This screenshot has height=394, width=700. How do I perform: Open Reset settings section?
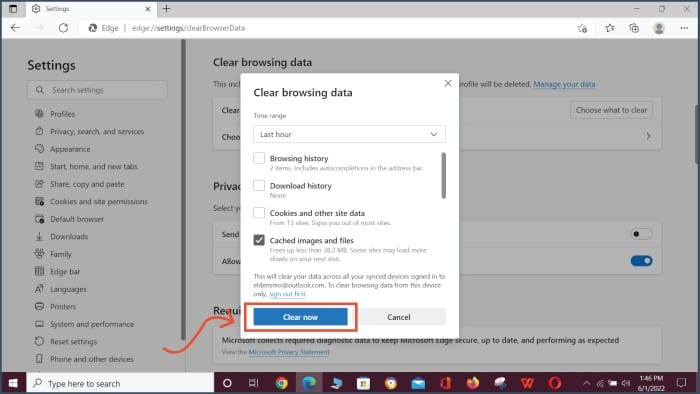pos(73,341)
